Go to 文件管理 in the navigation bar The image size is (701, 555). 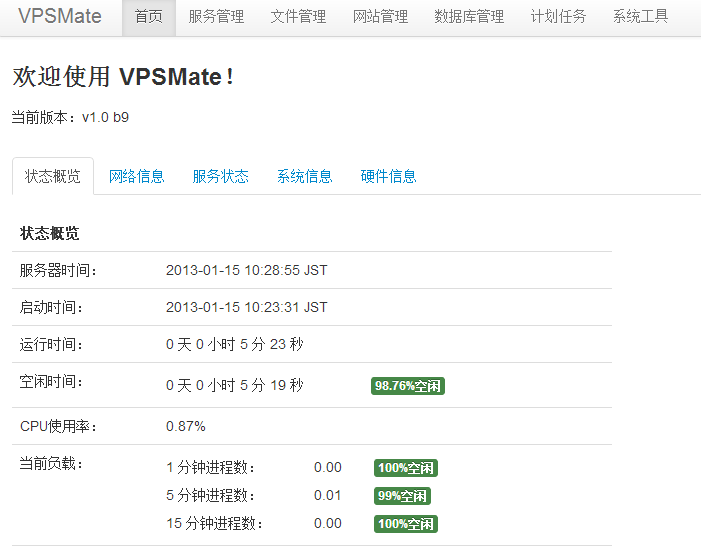pyautogui.click(x=298, y=17)
